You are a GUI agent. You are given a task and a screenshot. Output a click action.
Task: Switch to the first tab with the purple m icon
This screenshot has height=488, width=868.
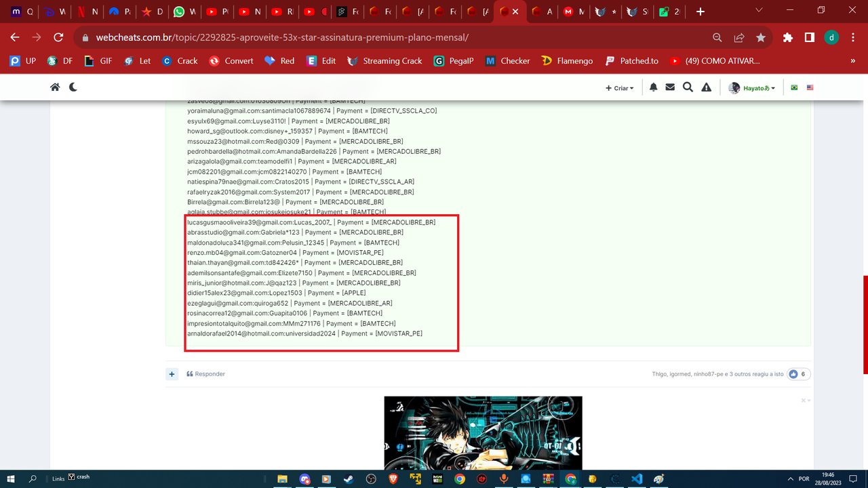pos(21,12)
